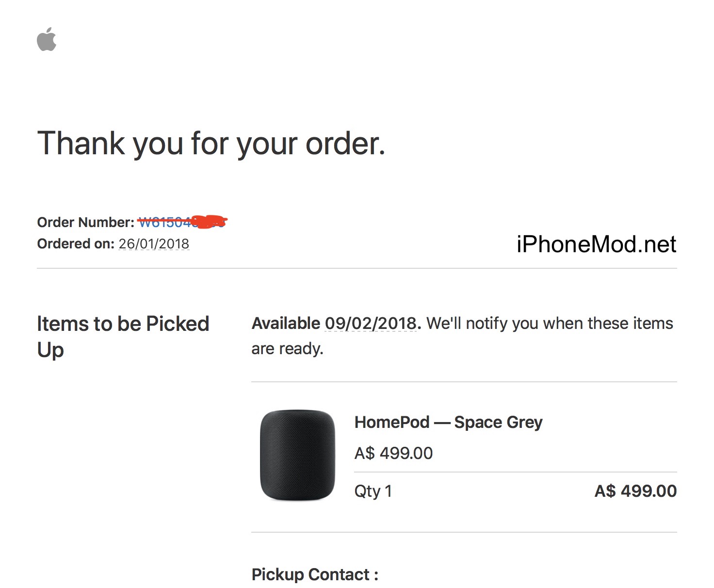This screenshot has height=588, width=714.
Task: Click the Items to be Picked Up heading
Action: [123, 336]
